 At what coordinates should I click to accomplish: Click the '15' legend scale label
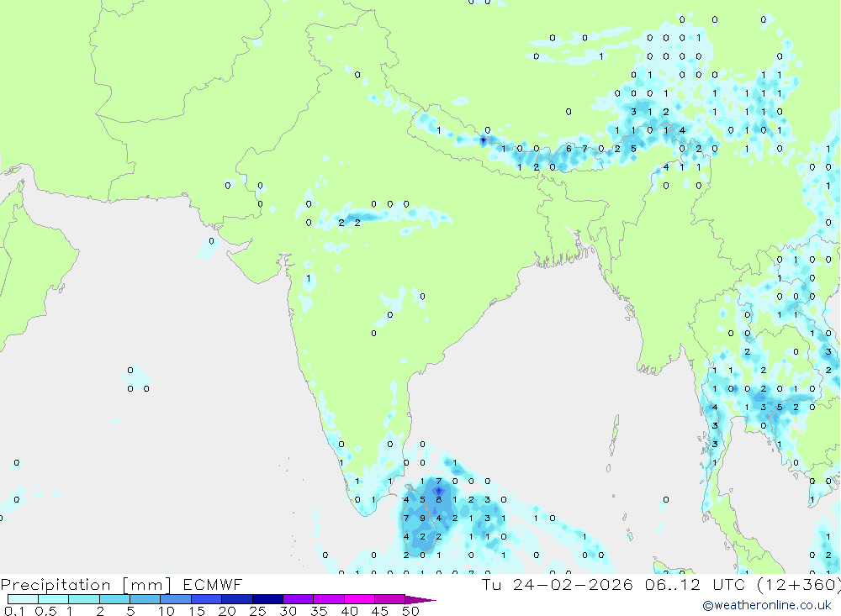point(197,611)
